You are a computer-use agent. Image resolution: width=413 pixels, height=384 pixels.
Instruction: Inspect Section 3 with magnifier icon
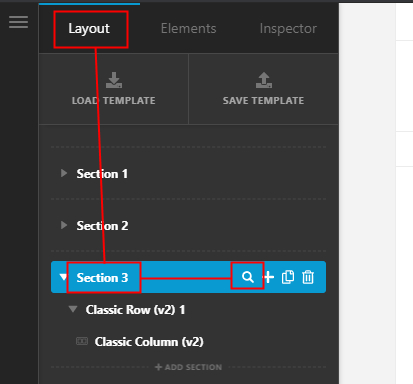point(248,277)
